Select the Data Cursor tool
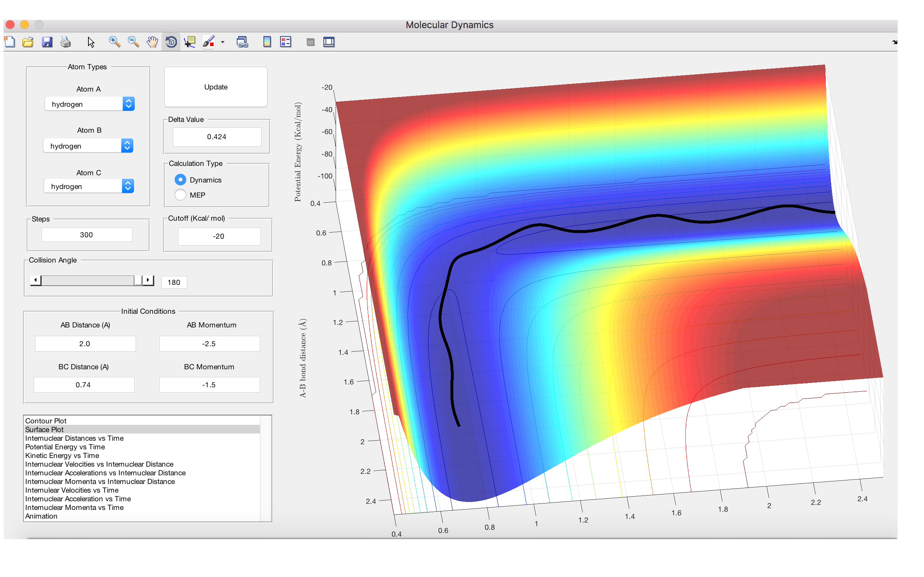Viewport: 924px width, 577px height. coord(190,41)
